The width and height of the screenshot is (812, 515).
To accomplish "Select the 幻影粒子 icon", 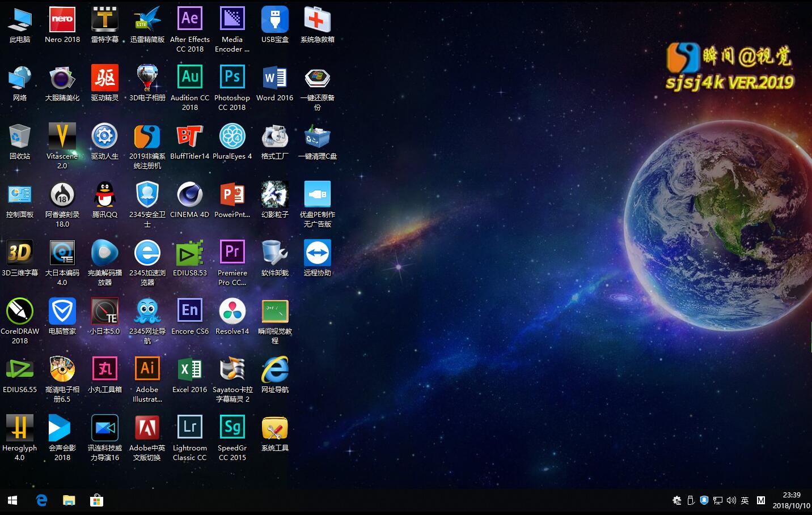I will tap(275, 194).
